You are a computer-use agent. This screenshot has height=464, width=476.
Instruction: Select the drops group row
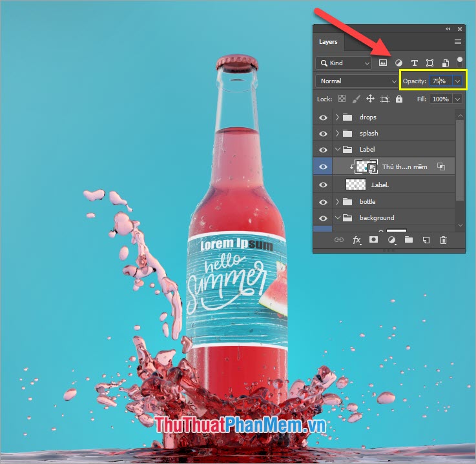click(x=393, y=117)
